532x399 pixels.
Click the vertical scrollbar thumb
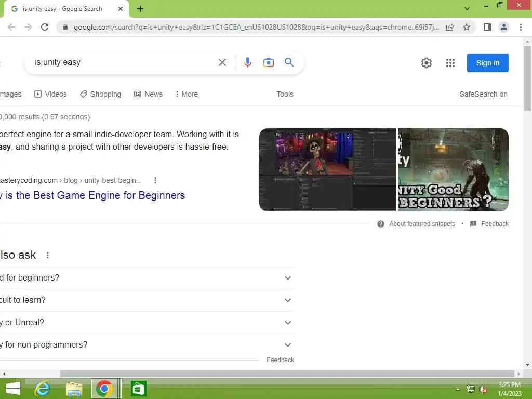[x=528, y=78]
